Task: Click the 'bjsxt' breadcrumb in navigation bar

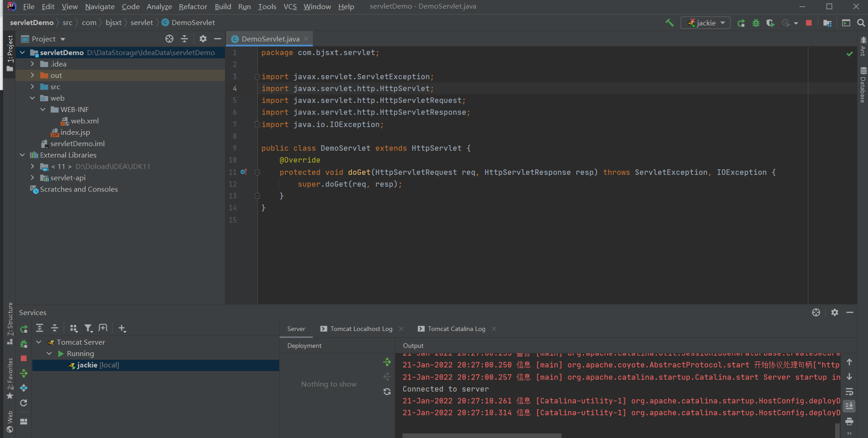Action: pos(113,22)
